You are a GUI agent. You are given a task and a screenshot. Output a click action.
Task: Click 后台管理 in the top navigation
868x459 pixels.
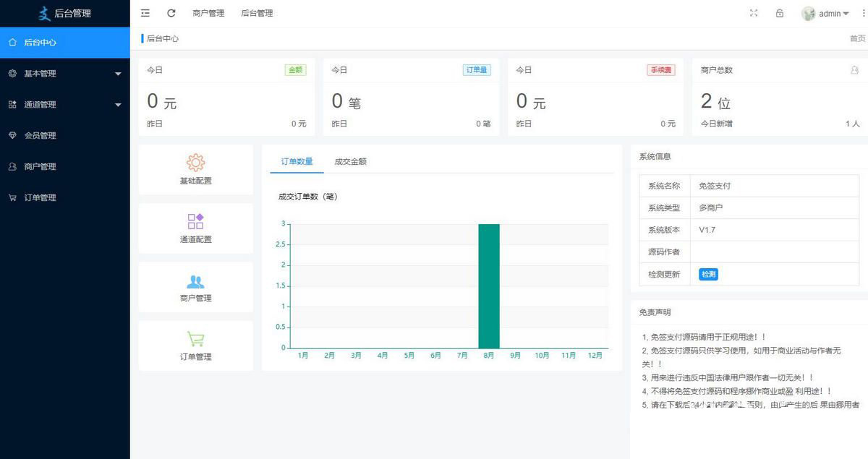pos(257,13)
